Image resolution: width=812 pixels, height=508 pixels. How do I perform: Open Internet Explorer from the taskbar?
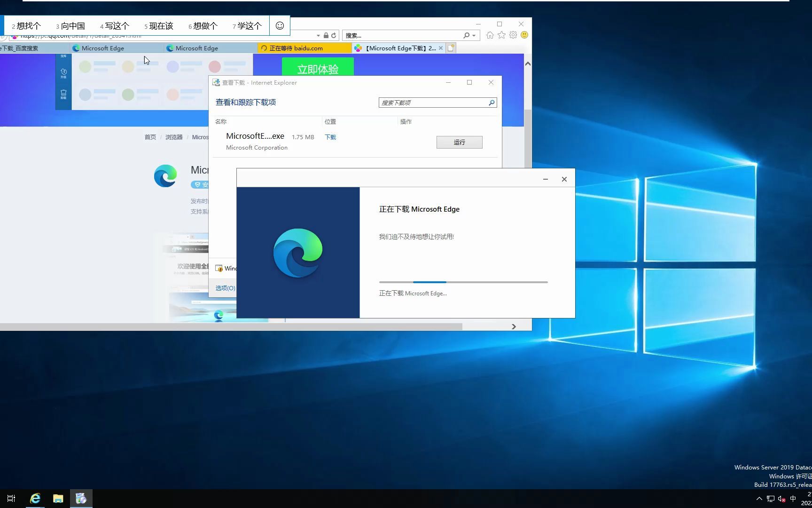(35, 499)
